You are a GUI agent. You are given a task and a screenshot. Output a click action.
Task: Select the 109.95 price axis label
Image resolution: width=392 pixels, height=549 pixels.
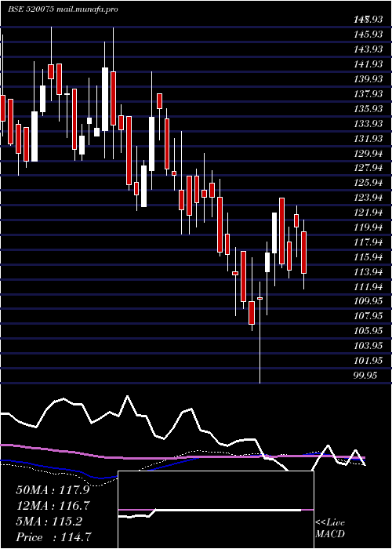[x=368, y=301]
